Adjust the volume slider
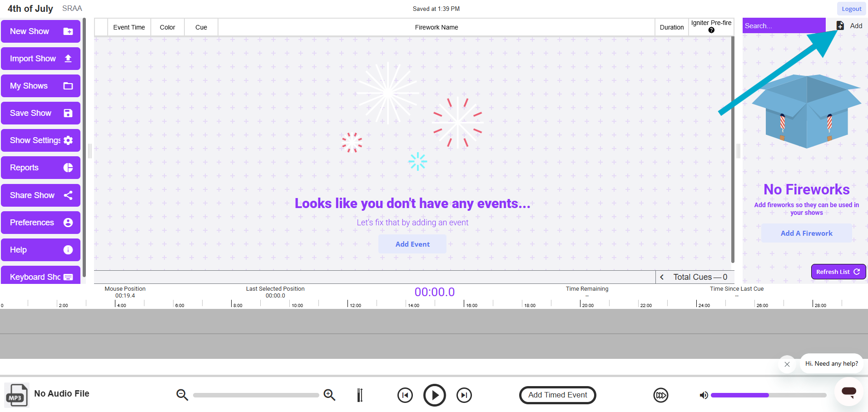868x412 pixels. coord(768,395)
